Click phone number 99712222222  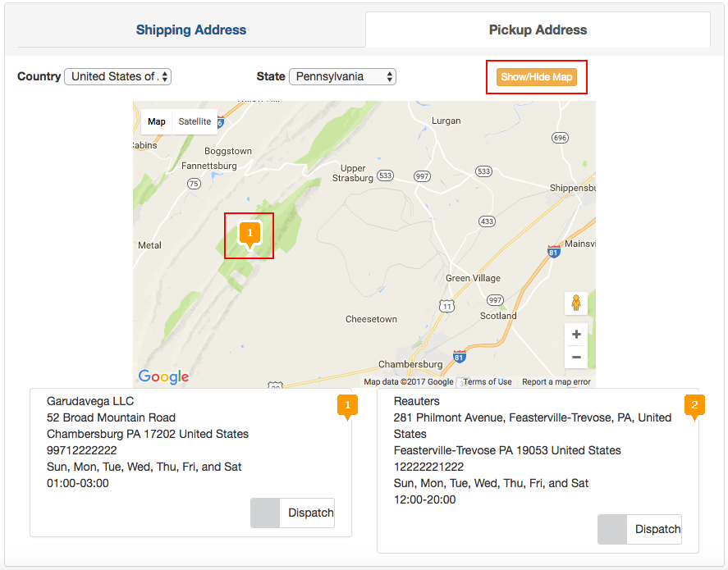pos(82,450)
